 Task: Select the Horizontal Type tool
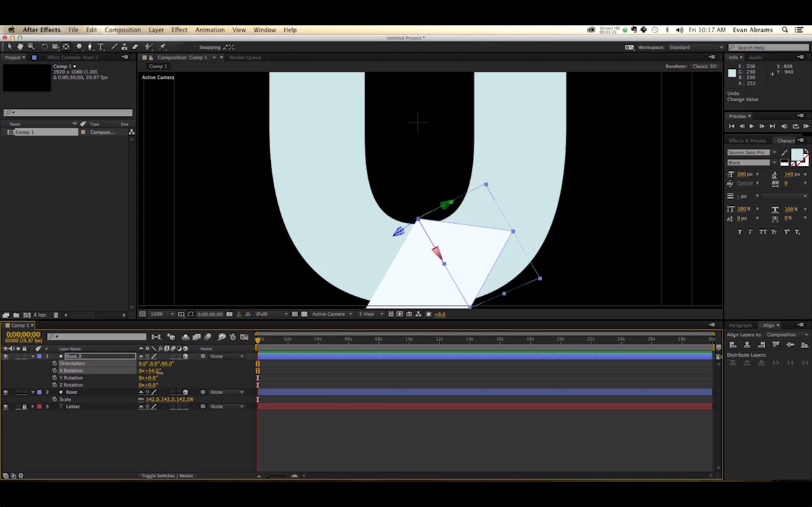tap(100, 47)
